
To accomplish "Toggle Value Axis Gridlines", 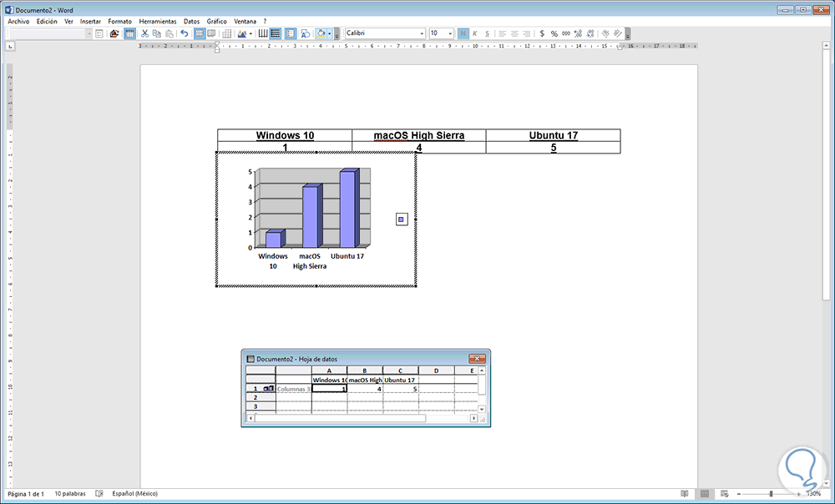I will [x=276, y=33].
